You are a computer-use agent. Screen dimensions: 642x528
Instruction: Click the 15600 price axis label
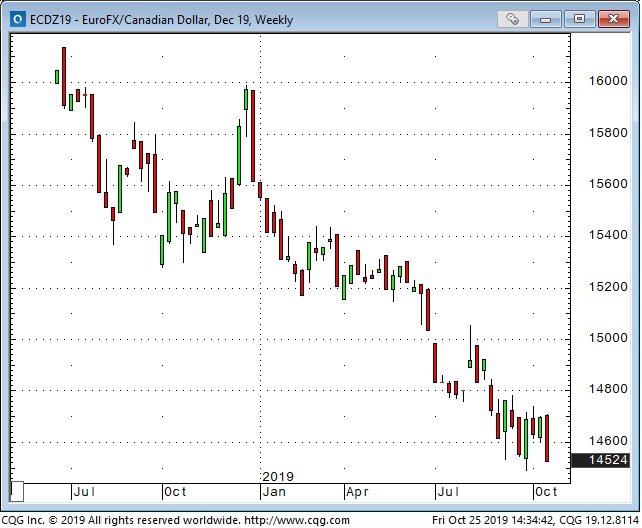click(x=608, y=184)
